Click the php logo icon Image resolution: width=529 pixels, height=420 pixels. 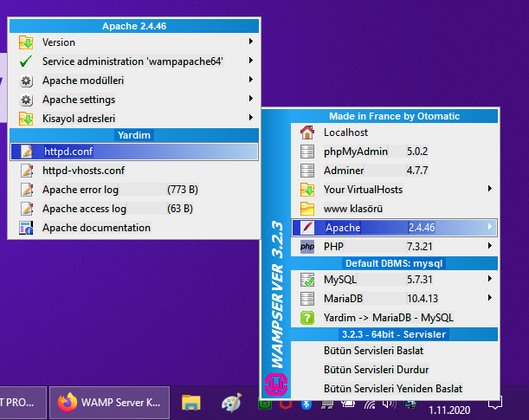point(307,247)
